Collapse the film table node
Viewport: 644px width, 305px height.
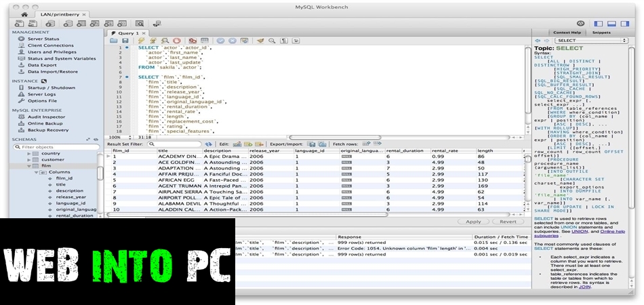click(x=29, y=166)
